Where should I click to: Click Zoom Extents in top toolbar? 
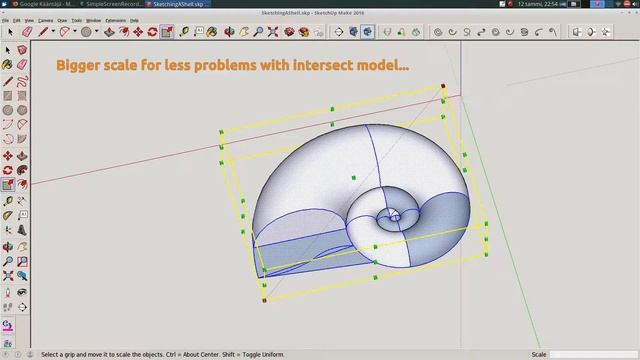(x=273, y=31)
